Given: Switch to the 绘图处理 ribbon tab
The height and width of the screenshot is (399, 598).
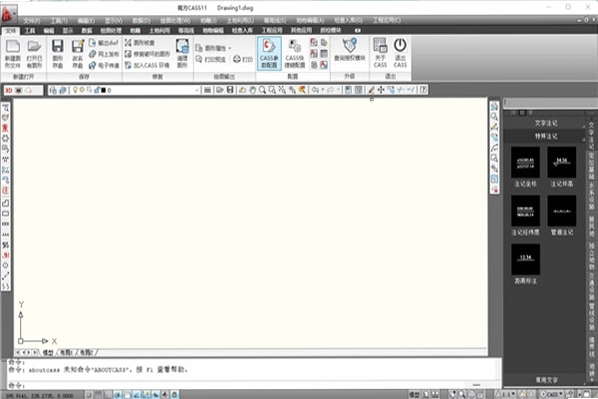Looking at the screenshot, I should pyautogui.click(x=111, y=31).
